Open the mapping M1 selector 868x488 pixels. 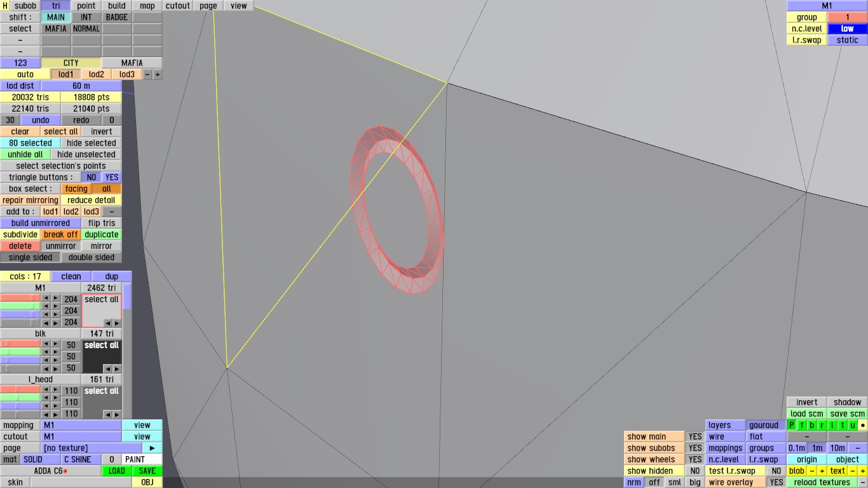pyautogui.click(x=81, y=425)
